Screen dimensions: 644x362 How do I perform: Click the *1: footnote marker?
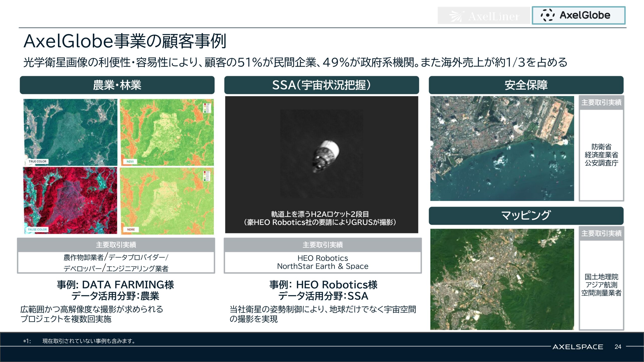point(27,341)
